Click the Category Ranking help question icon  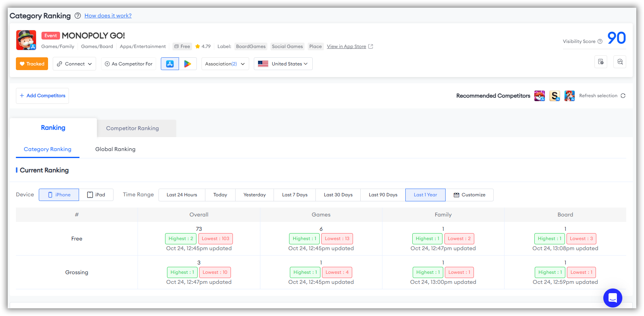(x=77, y=16)
